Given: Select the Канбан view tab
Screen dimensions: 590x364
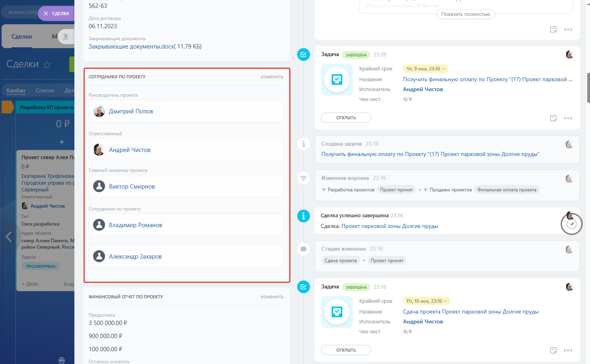Looking at the screenshot, I should click(16, 90).
